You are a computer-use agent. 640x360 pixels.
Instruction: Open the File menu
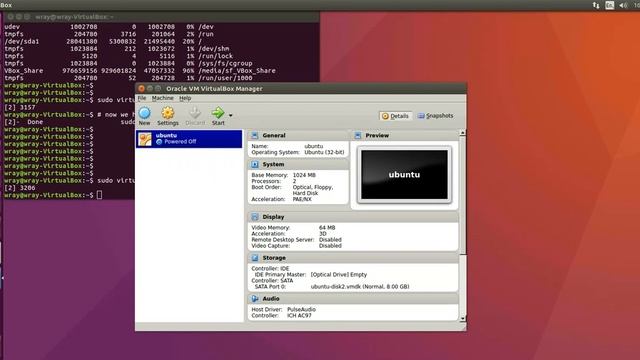(142, 98)
